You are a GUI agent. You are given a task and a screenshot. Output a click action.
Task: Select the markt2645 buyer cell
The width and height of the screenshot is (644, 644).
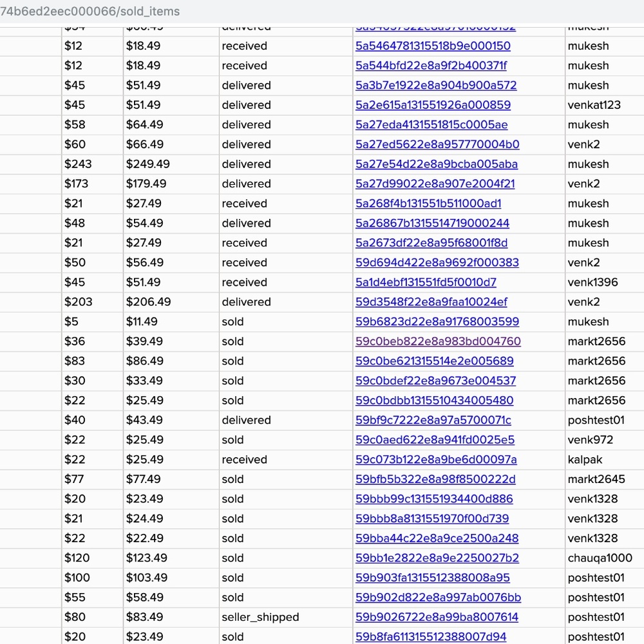coord(604,479)
